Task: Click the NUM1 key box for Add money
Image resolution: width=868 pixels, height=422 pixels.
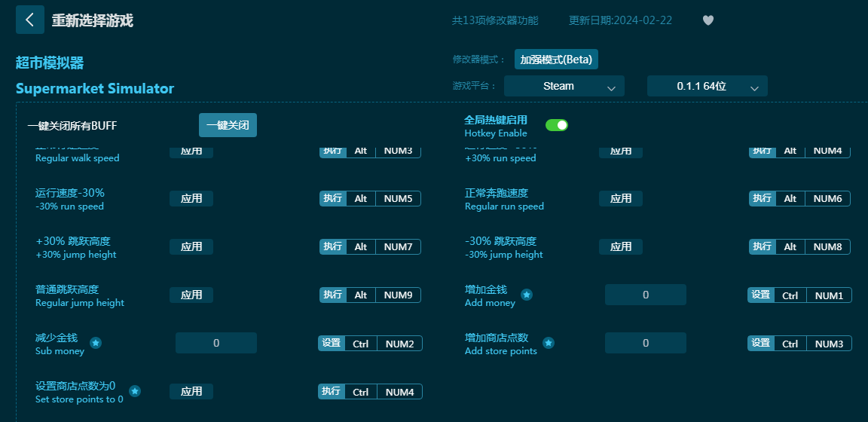Action: (x=829, y=295)
